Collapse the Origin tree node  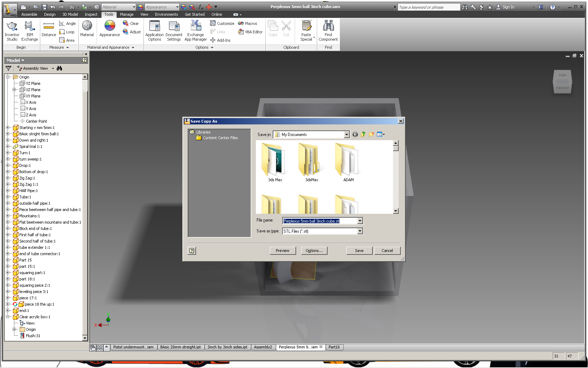8,77
